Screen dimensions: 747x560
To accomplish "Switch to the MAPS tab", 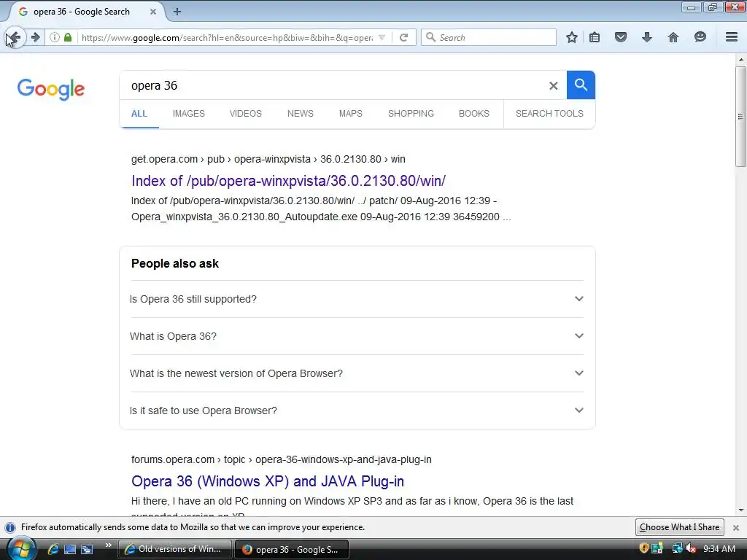I will click(x=351, y=114).
